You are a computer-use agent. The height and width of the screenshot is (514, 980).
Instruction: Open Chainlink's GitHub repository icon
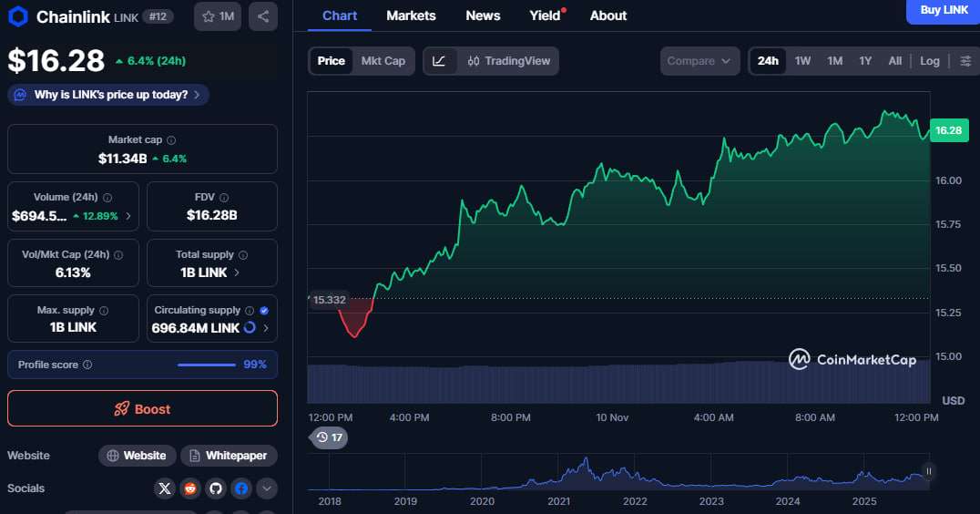pyautogui.click(x=215, y=488)
